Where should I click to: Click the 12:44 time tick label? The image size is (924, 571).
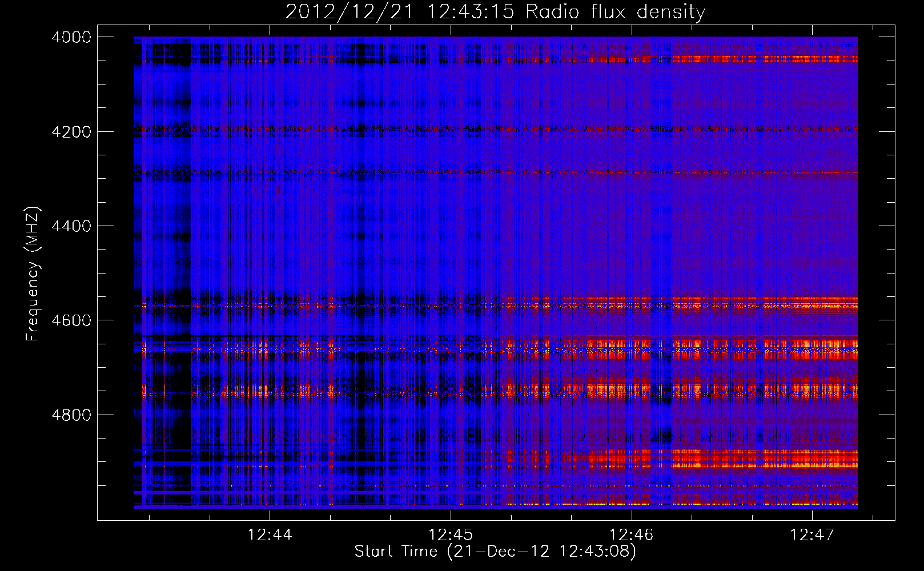(x=270, y=535)
